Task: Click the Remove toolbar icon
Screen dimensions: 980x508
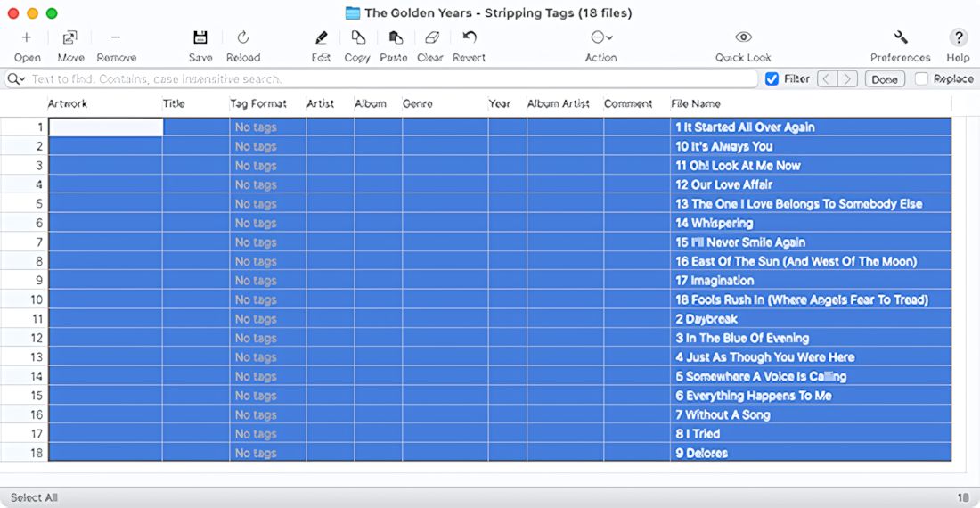Action: (x=116, y=37)
